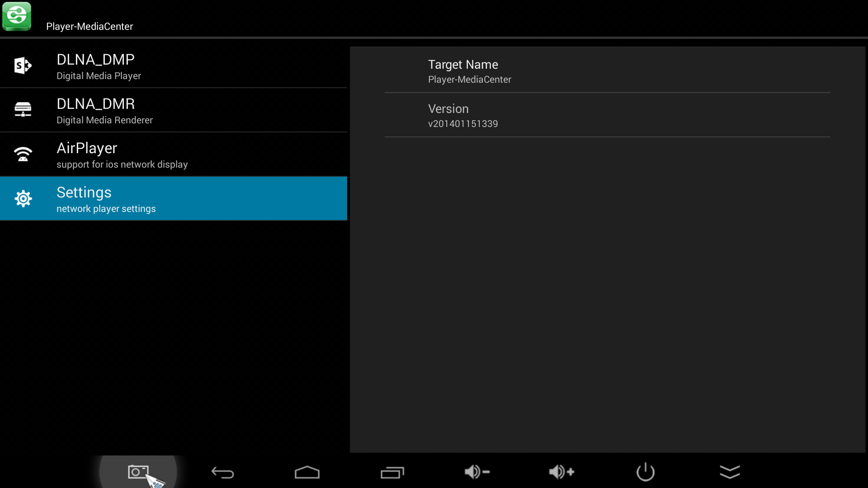Screen dimensions: 868x488
Task: Increase system volume level
Action: [561, 471]
